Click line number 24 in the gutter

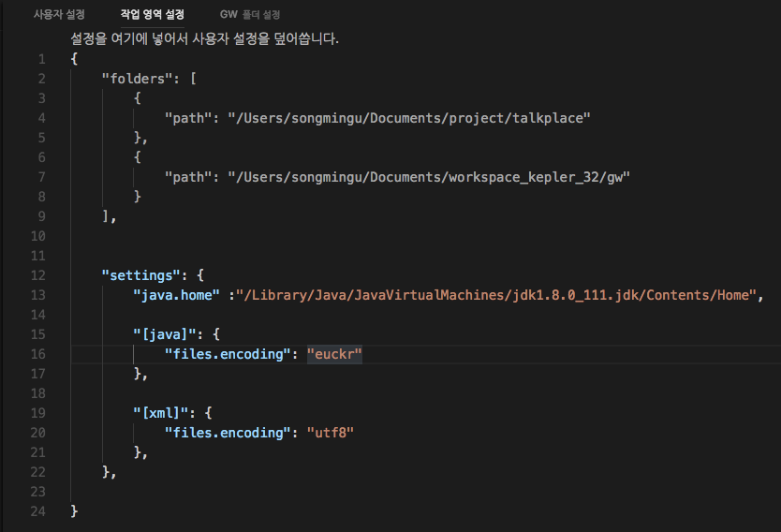pos(38,511)
